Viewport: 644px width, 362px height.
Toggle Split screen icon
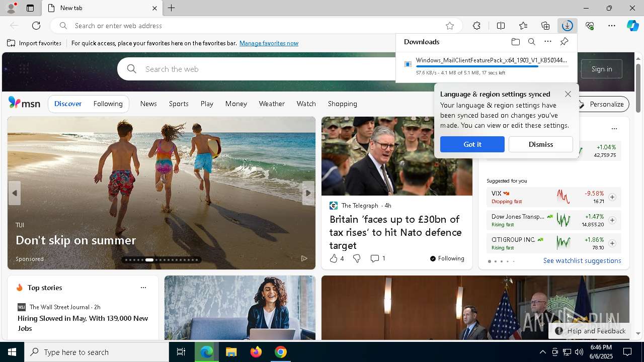[x=501, y=26]
